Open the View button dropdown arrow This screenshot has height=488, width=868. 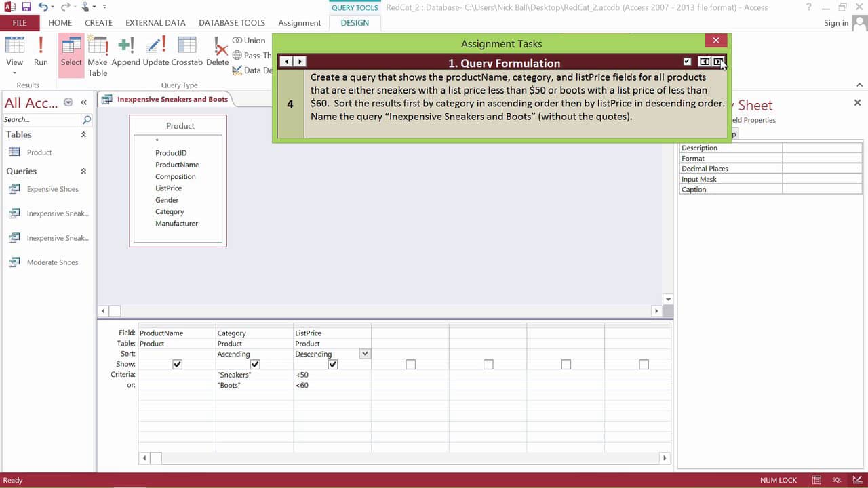pos(15,72)
